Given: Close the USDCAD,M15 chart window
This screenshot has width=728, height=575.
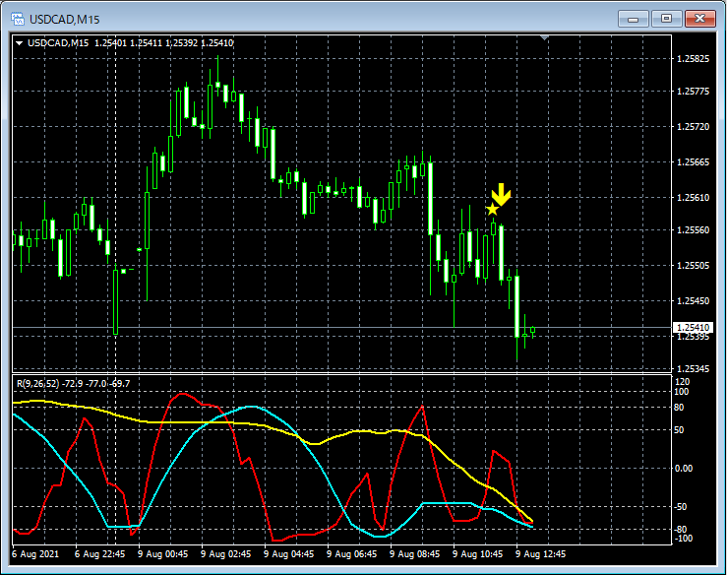Looking at the screenshot, I should tap(700, 19).
